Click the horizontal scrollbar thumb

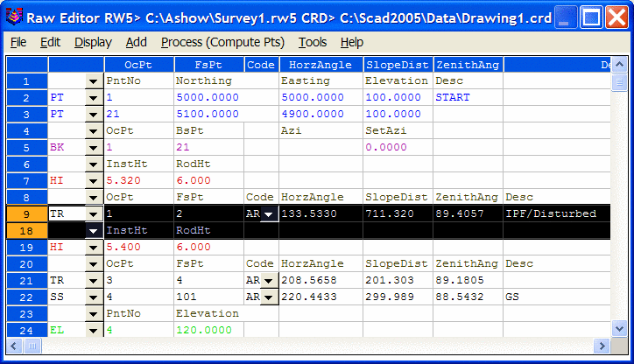click(x=32, y=346)
